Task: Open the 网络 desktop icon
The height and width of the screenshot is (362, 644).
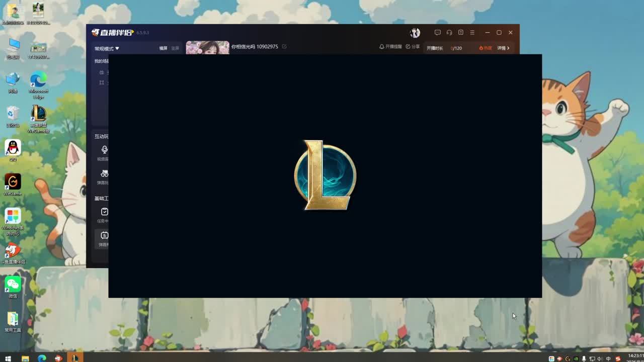Action: (x=13, y=83)
